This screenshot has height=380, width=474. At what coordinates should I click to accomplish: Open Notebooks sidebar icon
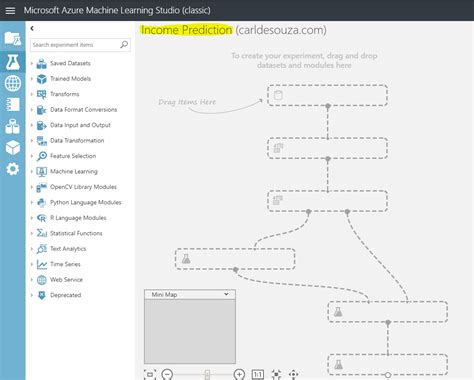(x=13, y=105)
